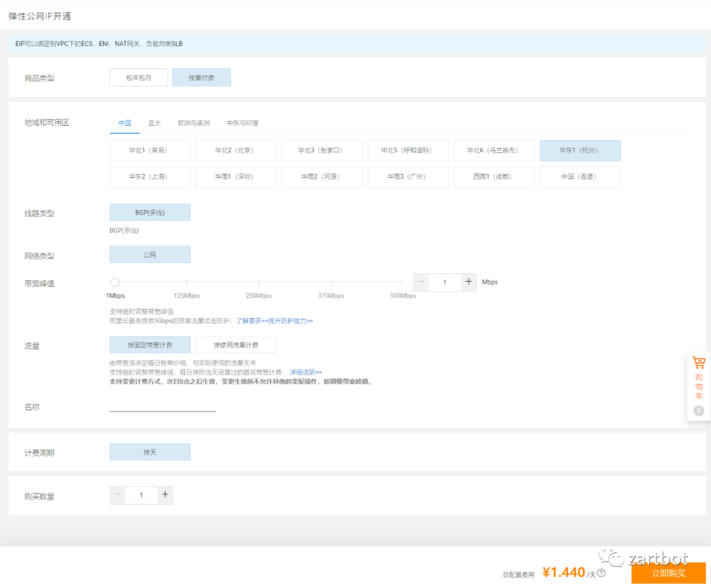Screen dimensions: 711x588
Task: Set bandwidth slider to 250Mbps mark
Action: coord(259,282)
